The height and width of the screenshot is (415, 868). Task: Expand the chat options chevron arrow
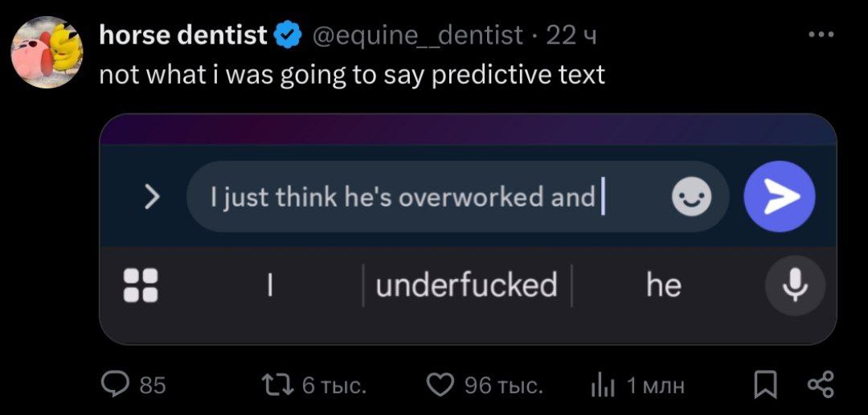(x=151, y=198)
